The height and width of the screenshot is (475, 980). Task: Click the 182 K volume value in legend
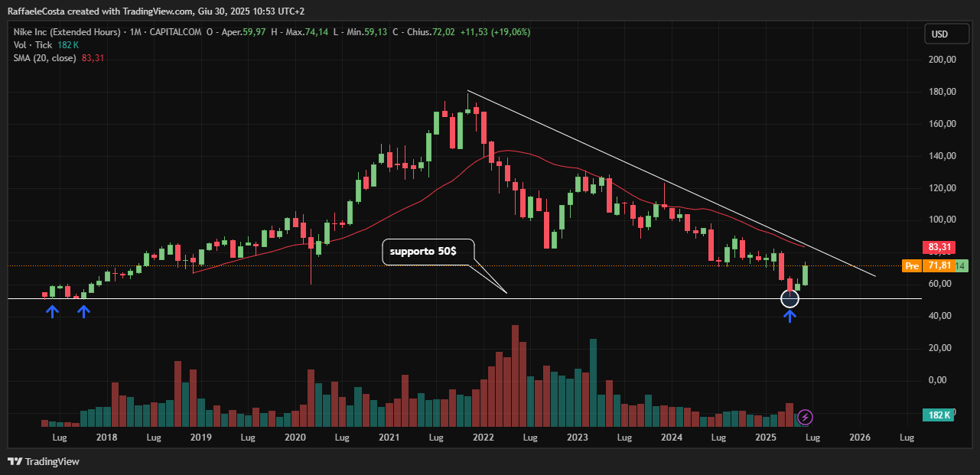[68, 45]
